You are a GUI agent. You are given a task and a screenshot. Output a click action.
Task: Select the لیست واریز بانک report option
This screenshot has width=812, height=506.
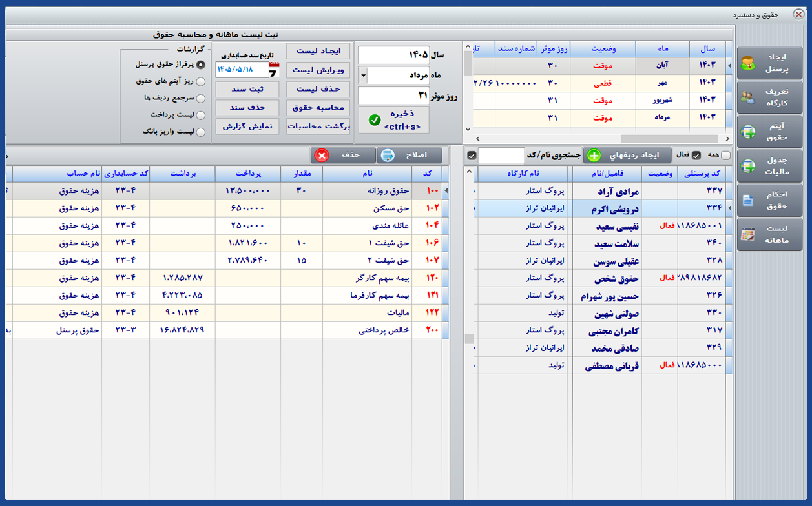click(201, 132)
